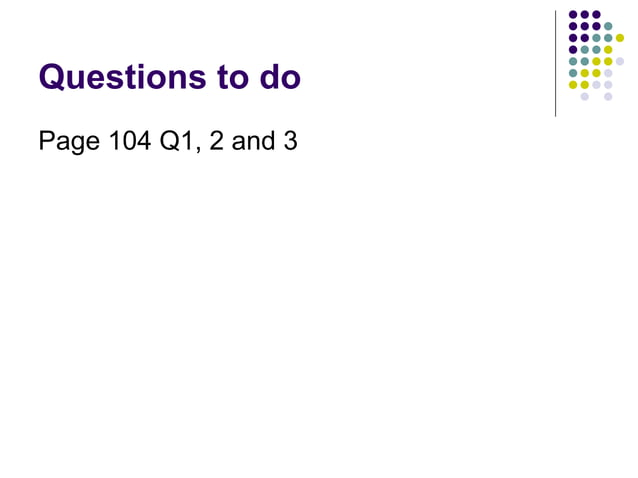Viewport: 638px width, 478px height.
Task: Click the number "104" in body text
Action: tap(130, 140)
